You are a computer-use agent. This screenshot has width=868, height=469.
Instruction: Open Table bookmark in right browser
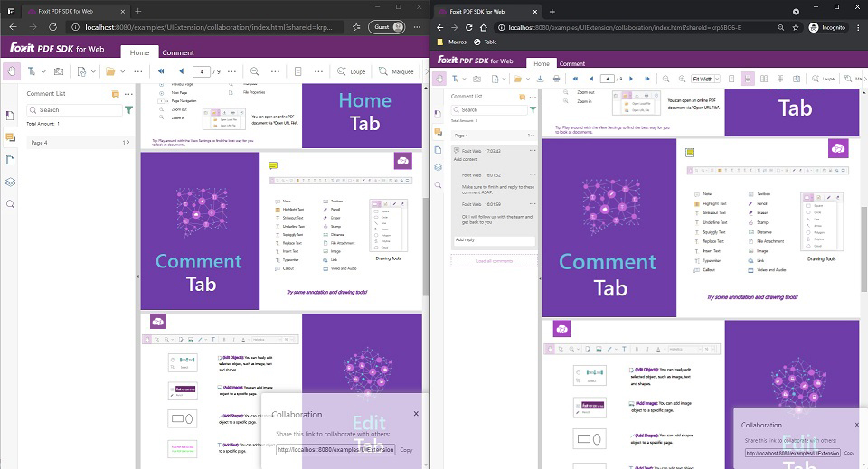point(486,42)
